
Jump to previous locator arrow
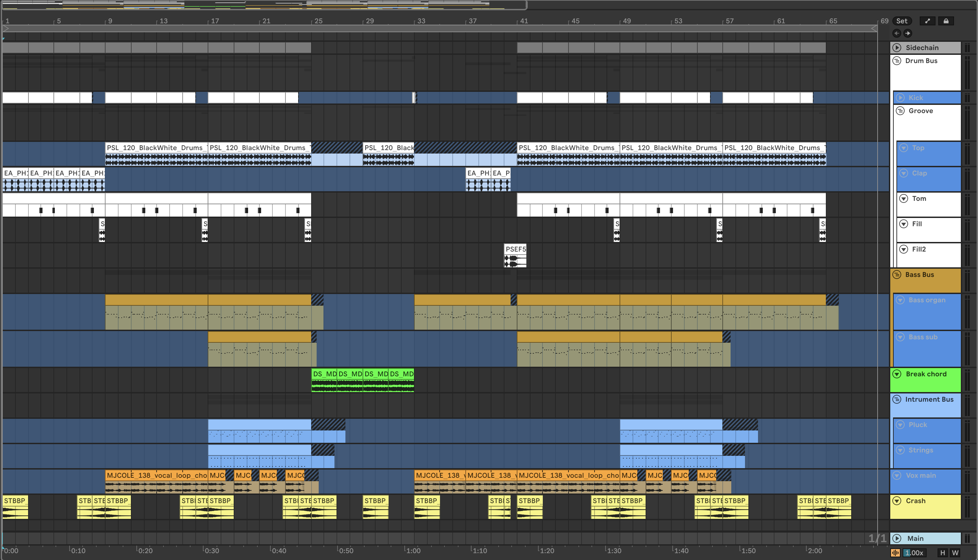click(896, 33)
